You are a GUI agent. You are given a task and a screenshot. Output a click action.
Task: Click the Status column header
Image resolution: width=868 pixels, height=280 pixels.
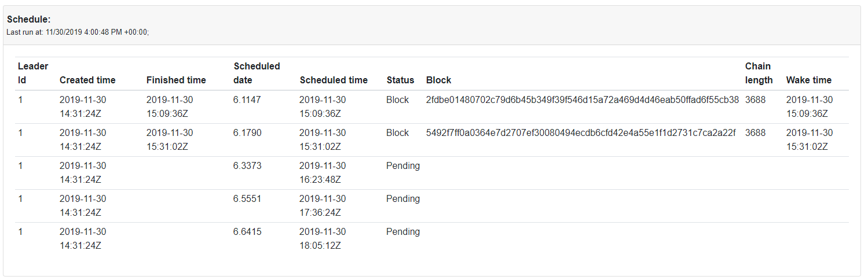[x=401, y=80]
